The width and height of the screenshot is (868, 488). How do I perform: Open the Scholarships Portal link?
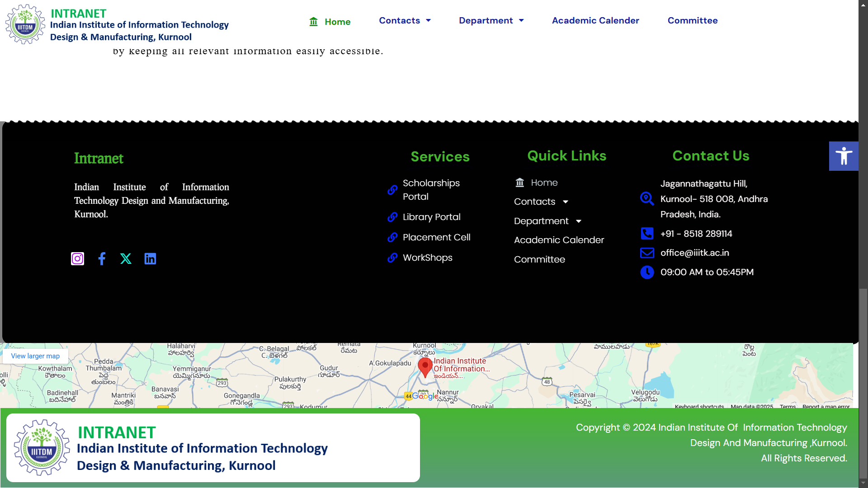(x=431, y=190)
